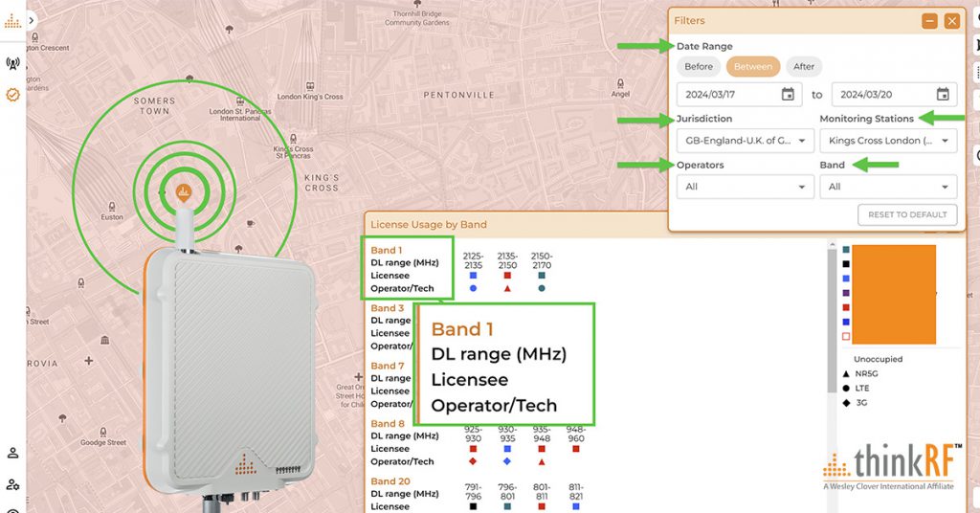Open the Monitoring Stations dropdown

coord(888,141)
